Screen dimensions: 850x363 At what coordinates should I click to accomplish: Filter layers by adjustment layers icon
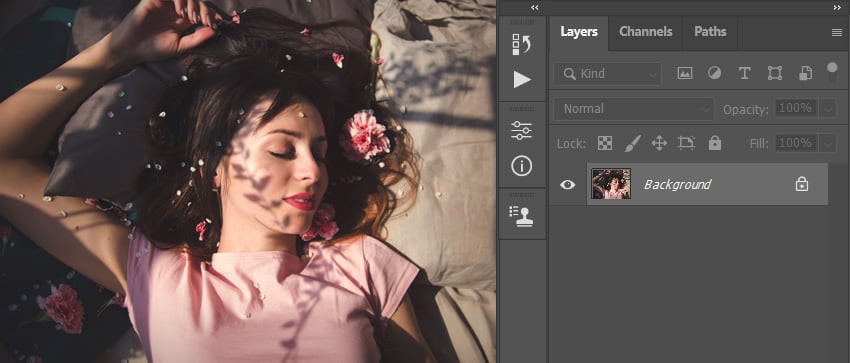click(714, 73)
